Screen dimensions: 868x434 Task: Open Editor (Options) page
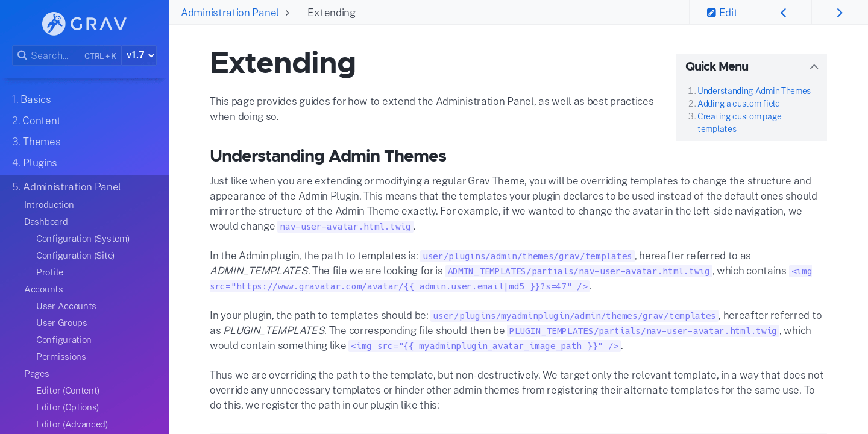click(x=68, y=407)
